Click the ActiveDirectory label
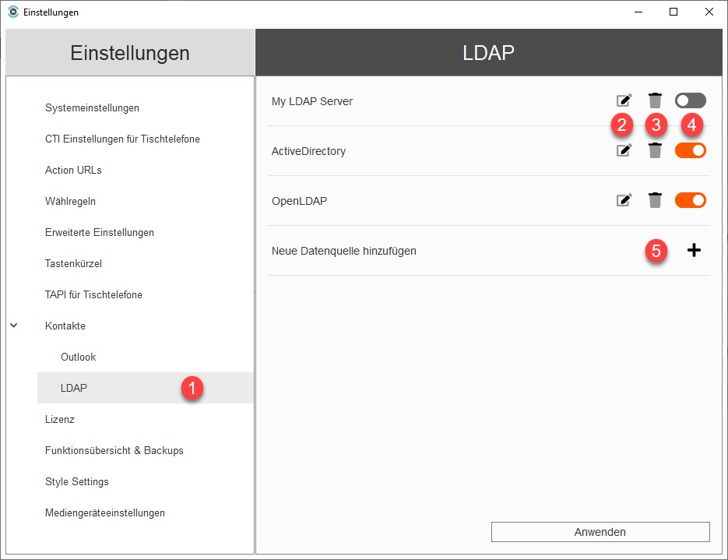 (308, 151)
